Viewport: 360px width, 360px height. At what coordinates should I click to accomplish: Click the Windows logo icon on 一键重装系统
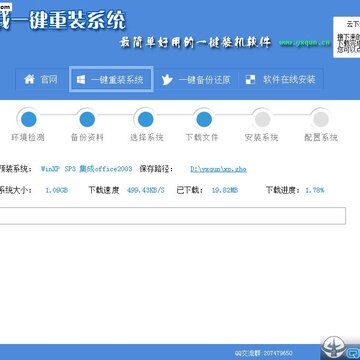click(81, 80)
